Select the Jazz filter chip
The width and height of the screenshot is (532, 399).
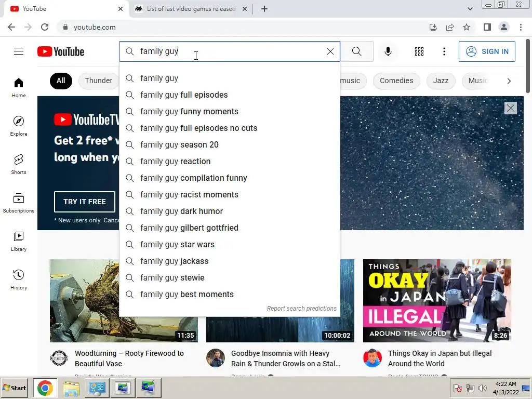coord(441,81)
